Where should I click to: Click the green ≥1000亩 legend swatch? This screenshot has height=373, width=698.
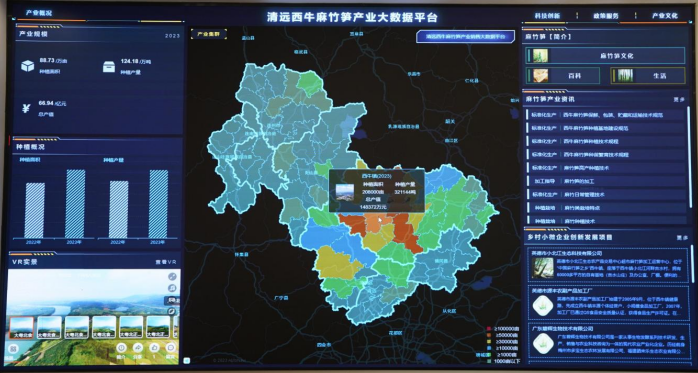pyautogui.click(x=489, y=355)
